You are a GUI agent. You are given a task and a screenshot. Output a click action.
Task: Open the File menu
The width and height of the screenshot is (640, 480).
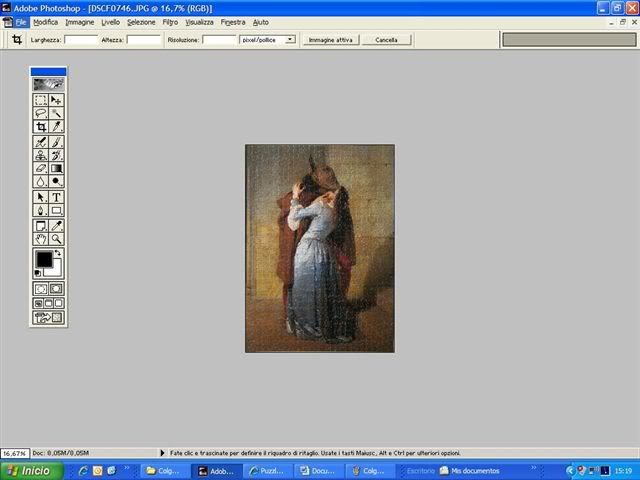(21, 22)
